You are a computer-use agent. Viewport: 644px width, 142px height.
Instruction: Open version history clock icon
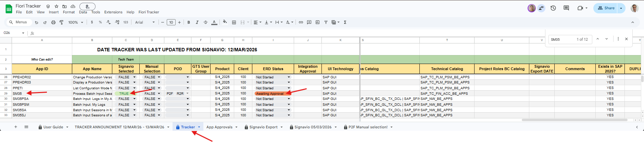(x=553, y=8)
